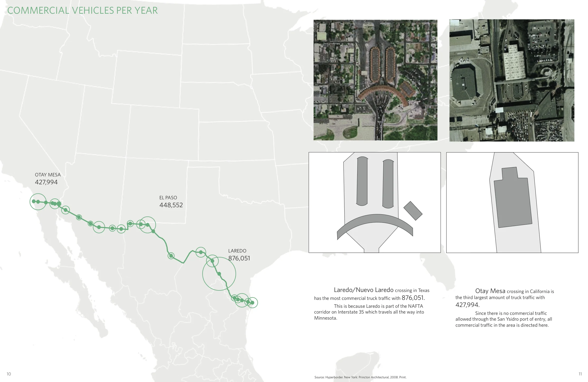
Task: Click the 'COMMERCIAL VEHICLES PER YEAR' title
Action: (82, 11)
